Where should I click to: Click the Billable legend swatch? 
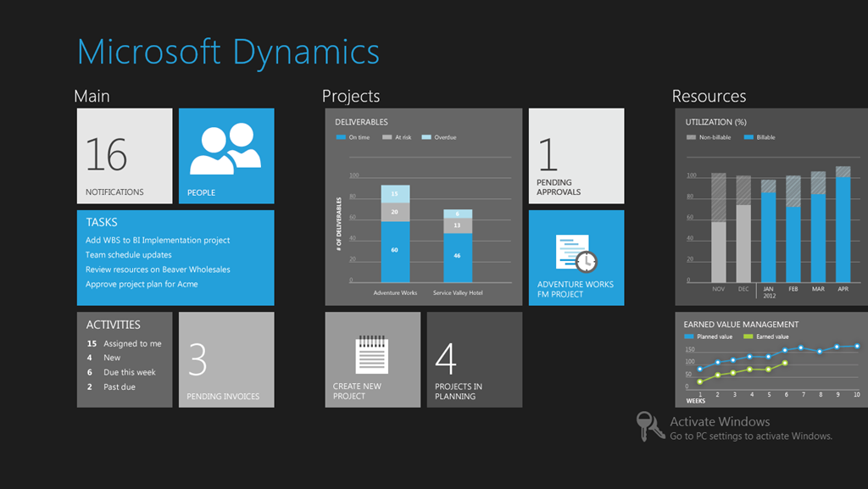pos(748,137)
